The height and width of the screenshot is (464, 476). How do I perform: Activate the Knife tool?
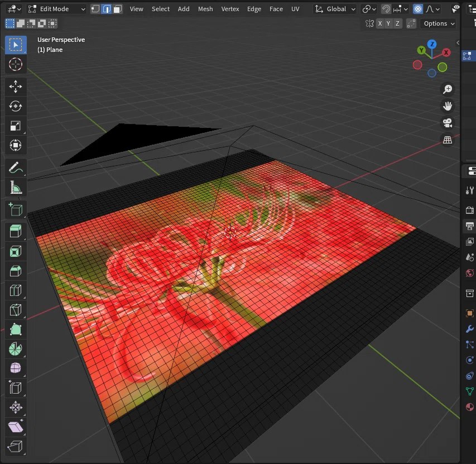pos(16,310)
